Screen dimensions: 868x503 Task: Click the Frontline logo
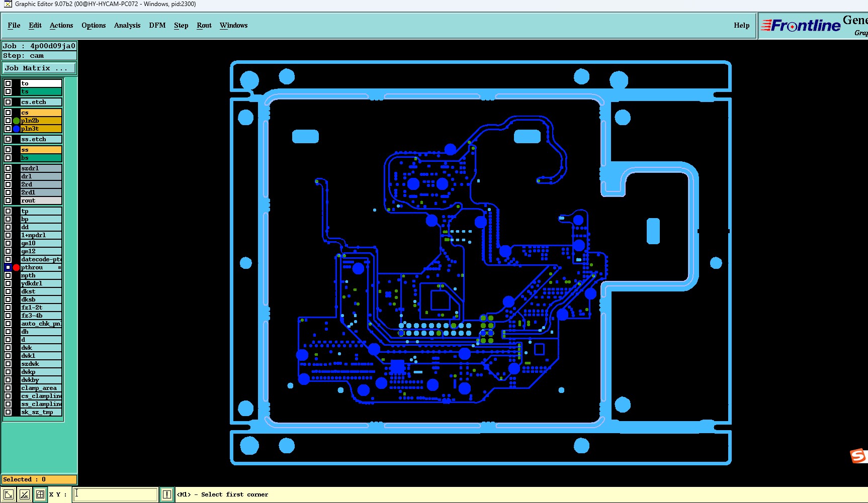[x=800, y=25]
